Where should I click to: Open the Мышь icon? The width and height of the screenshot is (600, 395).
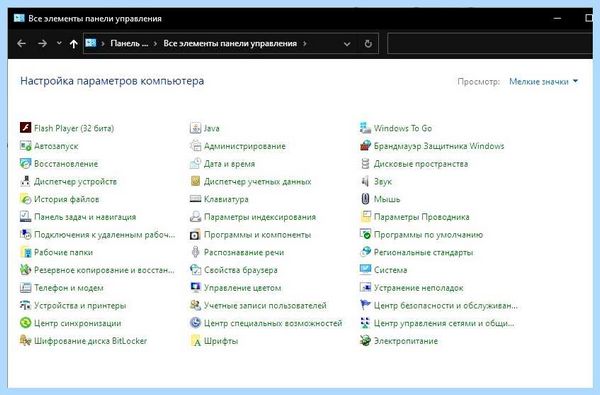365,199
